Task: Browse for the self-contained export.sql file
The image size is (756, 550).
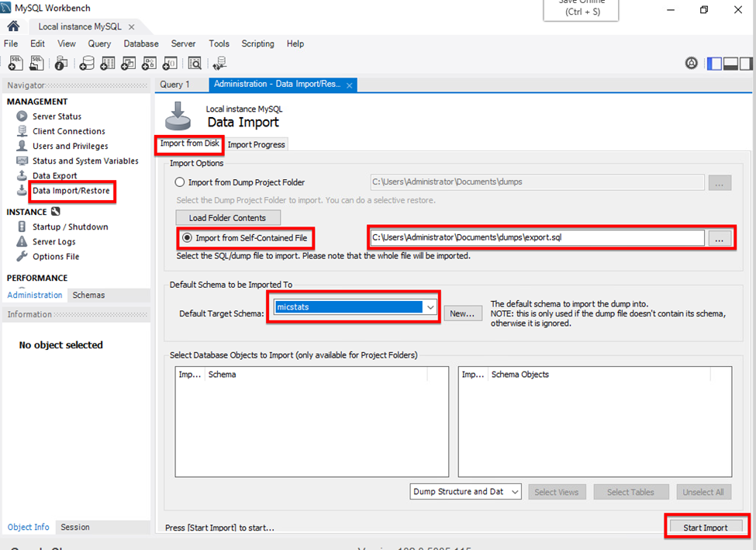Action: [719, 238]
